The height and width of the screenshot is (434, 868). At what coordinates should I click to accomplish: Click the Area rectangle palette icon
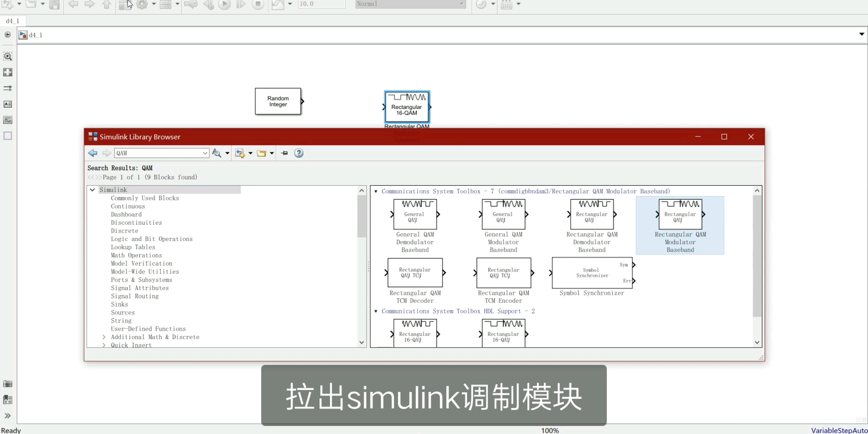(x=8, y=136)
